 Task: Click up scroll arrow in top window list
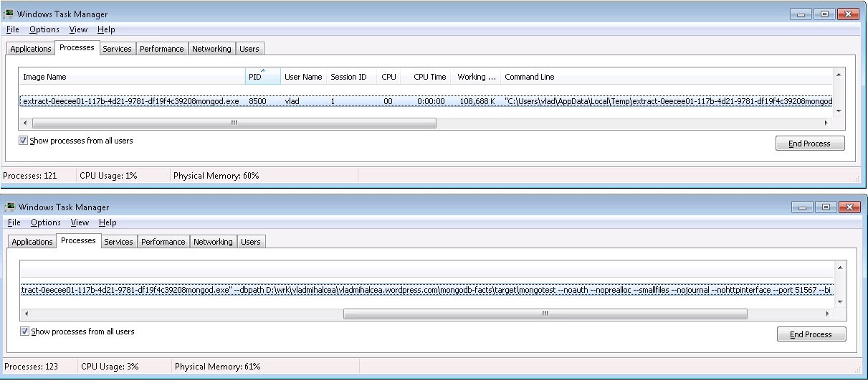point(839,75)
